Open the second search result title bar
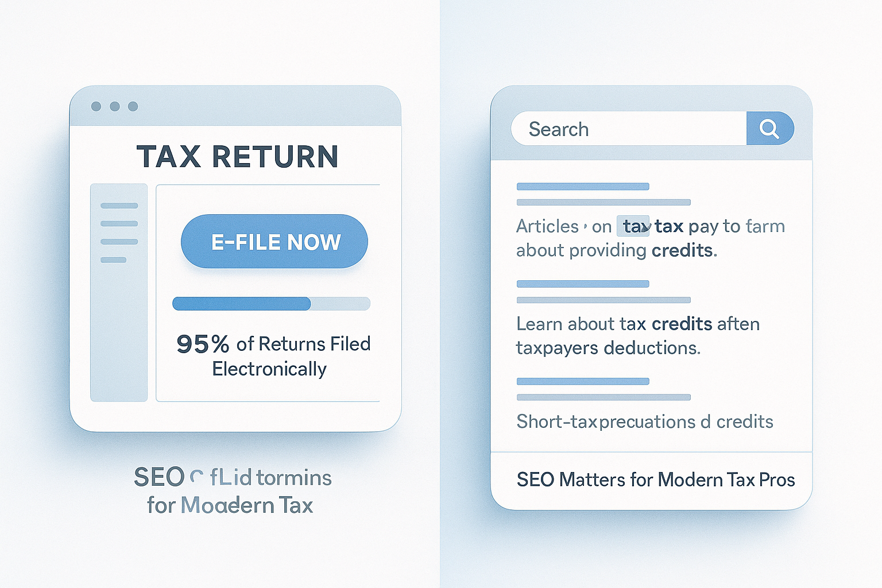This screenshot has width=882, height=588. (x=583, y=284)
